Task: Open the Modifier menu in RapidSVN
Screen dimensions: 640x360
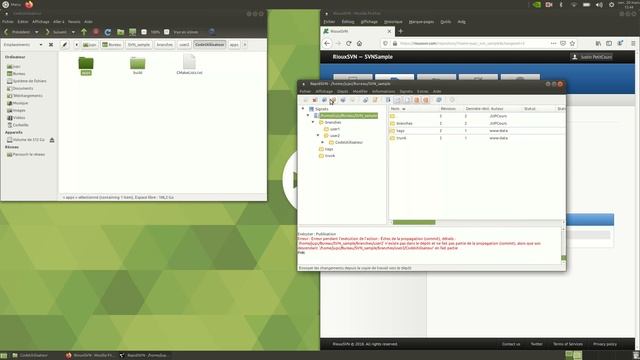Action: (360, 91)
